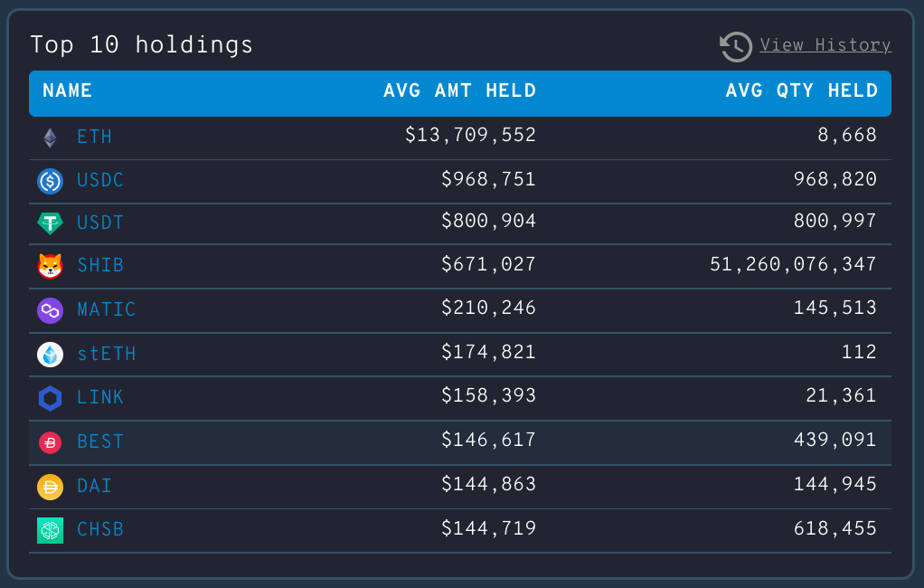The image size is (924, 588).
Task: Click the Ethereum diamond icon
Action: click(50, 138)
